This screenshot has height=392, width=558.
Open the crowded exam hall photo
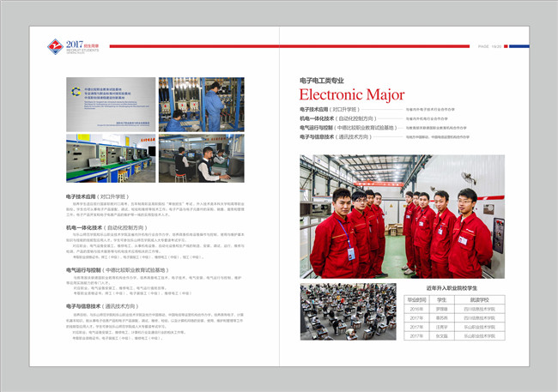tap(348, 311)
